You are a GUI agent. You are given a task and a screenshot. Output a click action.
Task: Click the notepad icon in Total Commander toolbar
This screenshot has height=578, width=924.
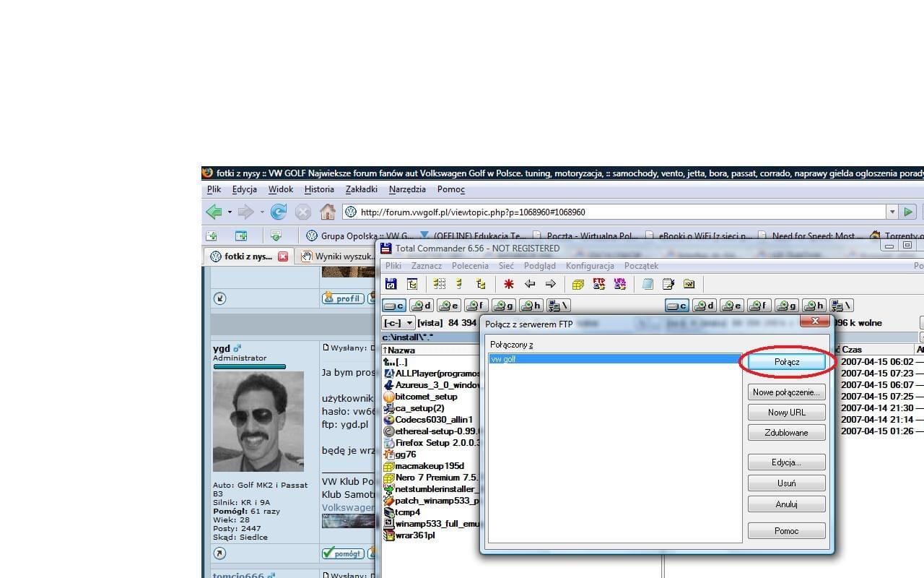click(648, 284)
